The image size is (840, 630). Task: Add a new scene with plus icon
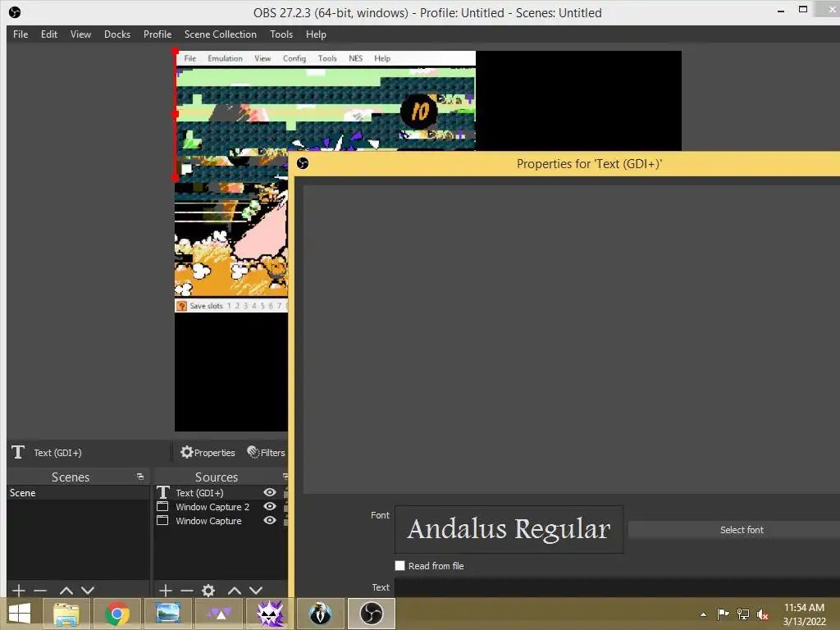click(18, 591)
